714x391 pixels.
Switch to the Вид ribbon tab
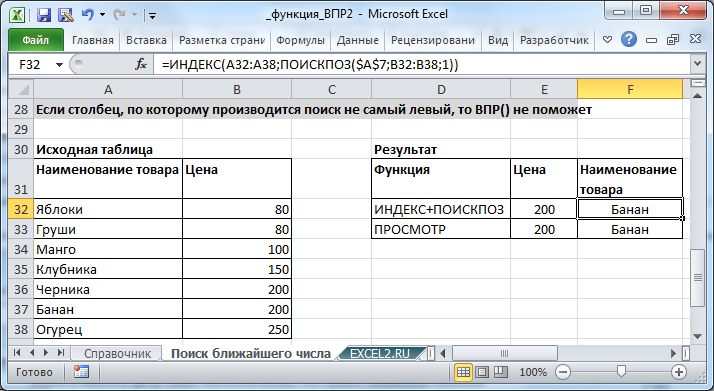498,40
